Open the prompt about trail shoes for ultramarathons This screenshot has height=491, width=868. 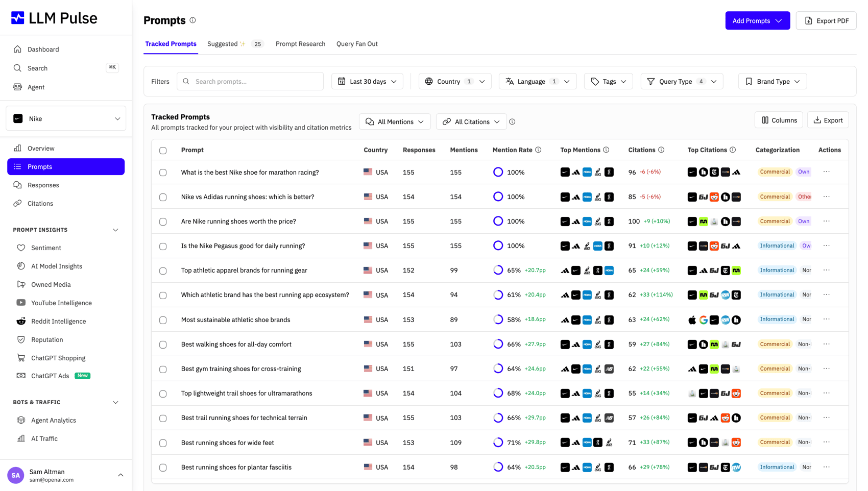(247, 393)
